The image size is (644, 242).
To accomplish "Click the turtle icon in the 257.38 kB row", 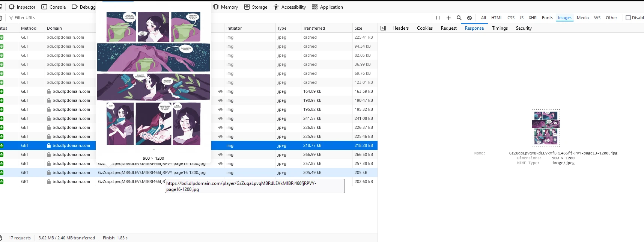I will click(220, 163).
